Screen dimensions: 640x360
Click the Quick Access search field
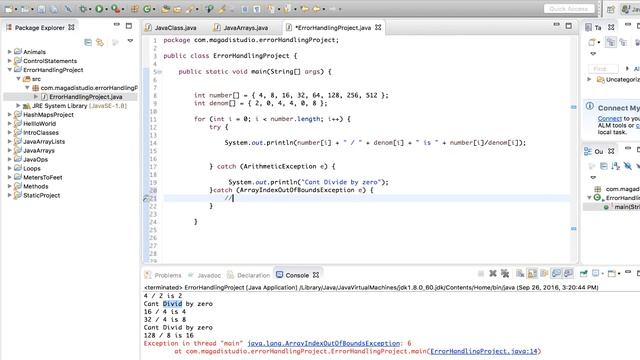click(569, 9)
